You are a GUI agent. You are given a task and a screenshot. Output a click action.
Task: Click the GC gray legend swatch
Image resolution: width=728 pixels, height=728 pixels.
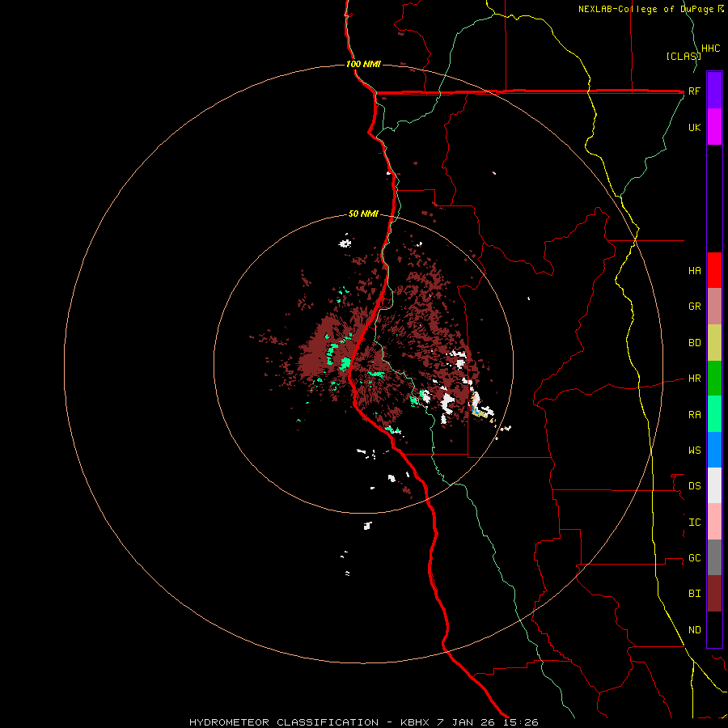(x=714, y=557)
